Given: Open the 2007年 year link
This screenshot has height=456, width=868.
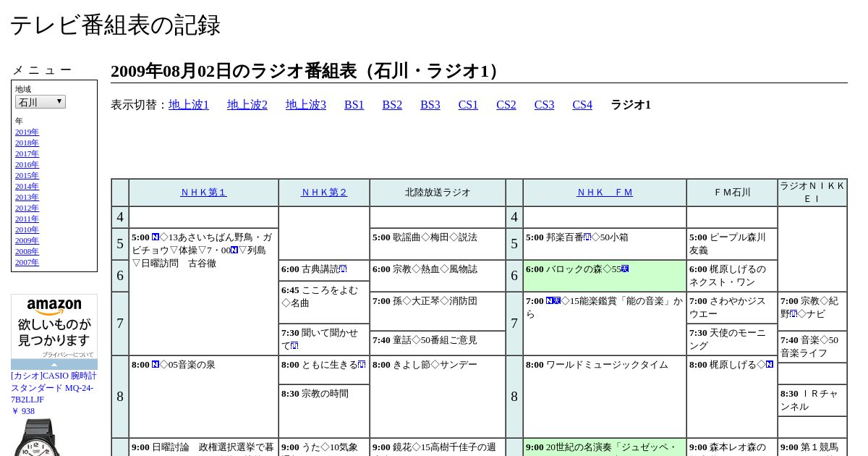Looking at the screenshot, I should [27, 262].
